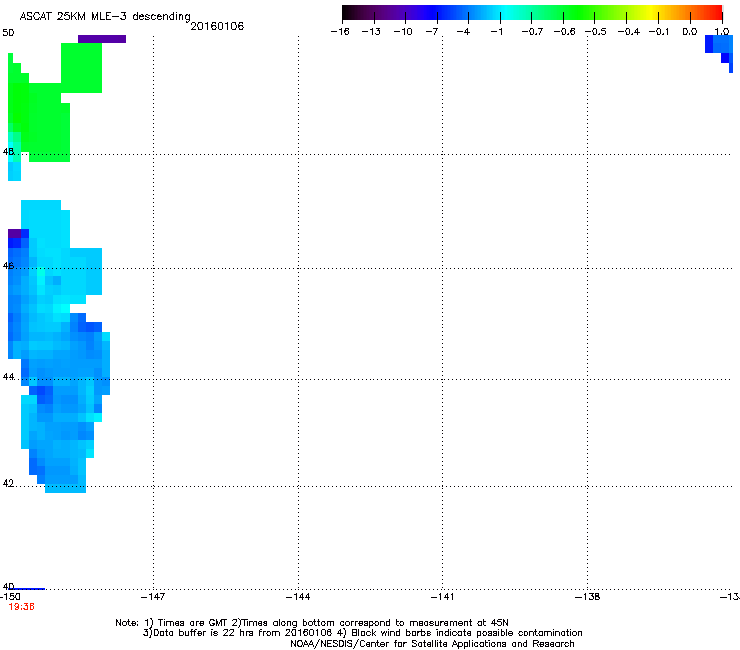Image resolution: width=740 pixels, height=650 pixels.
Task: Click the red end of the color bar
Action: (713, 13)
